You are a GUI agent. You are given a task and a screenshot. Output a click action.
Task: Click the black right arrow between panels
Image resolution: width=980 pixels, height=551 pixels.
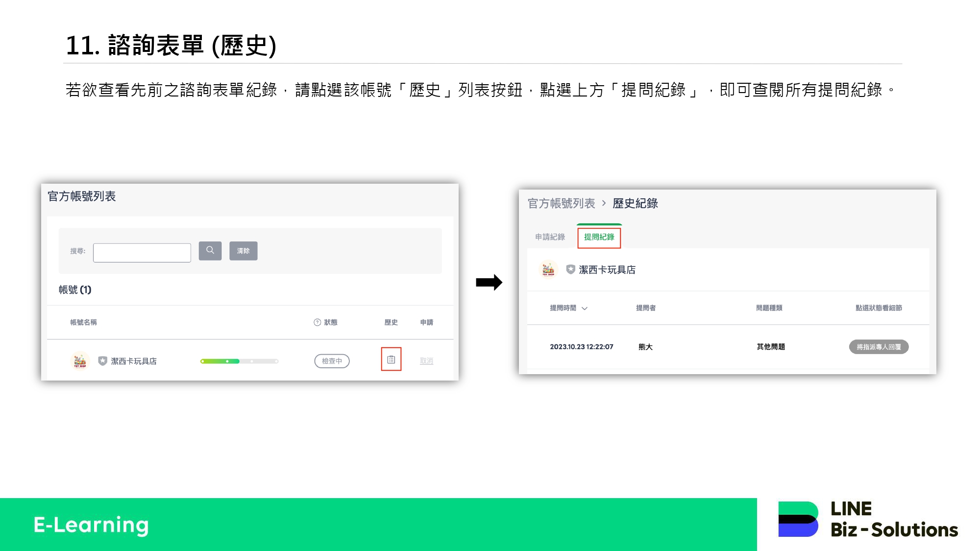(x=489, y=282)
